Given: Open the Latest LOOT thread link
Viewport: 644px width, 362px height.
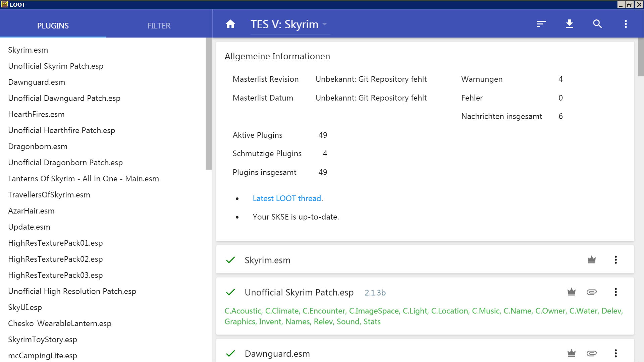Looking at the screenshot, I should coord(287,198).
